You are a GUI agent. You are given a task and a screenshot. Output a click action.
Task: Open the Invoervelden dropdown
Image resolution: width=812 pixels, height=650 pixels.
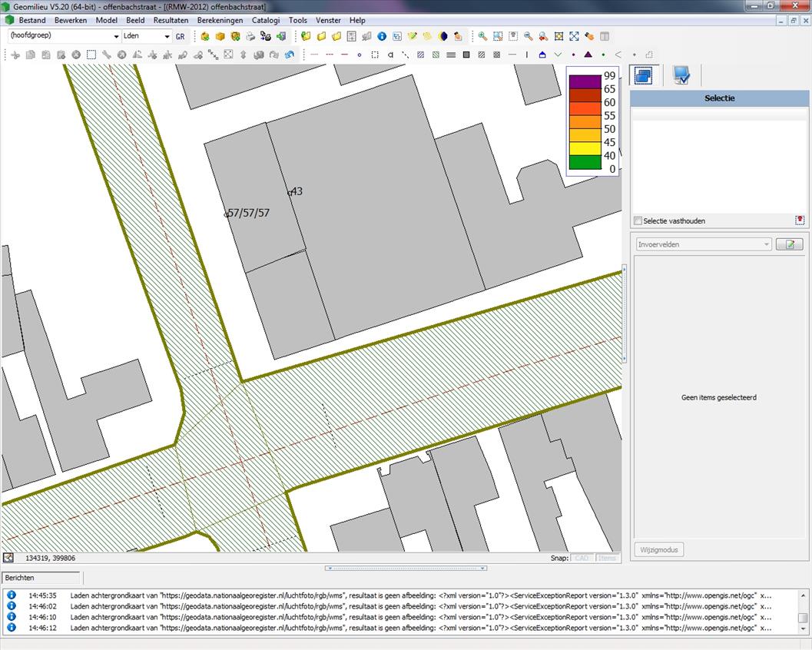704,244
